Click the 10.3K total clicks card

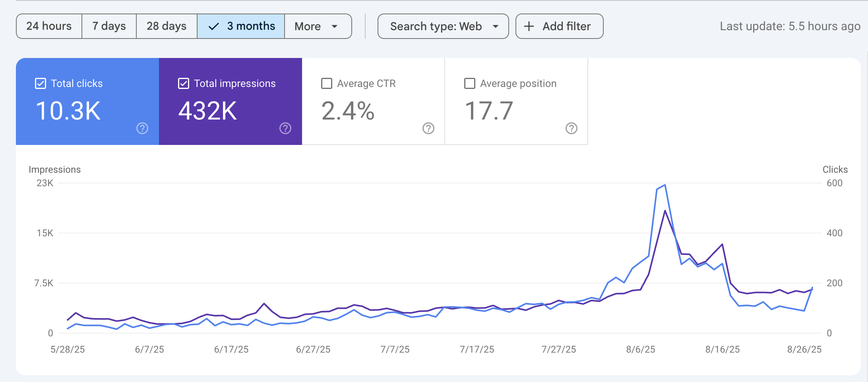(x=87, y=102)
